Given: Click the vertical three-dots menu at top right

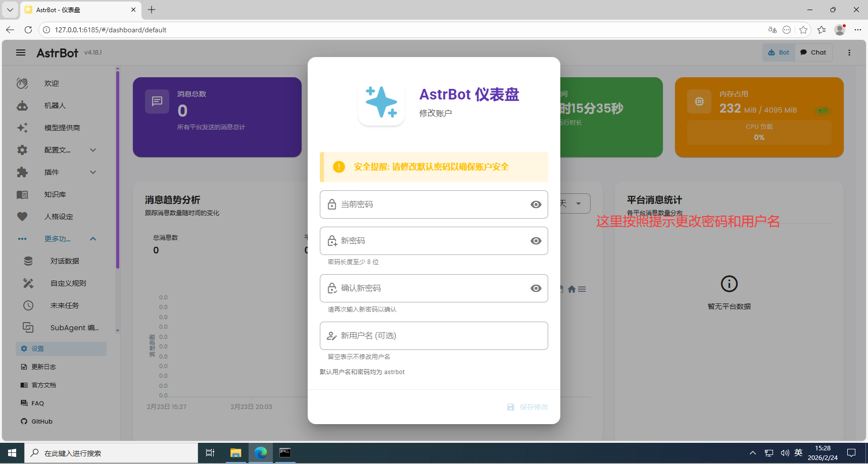Looking at the screenshot, I should tap(849, 53).
